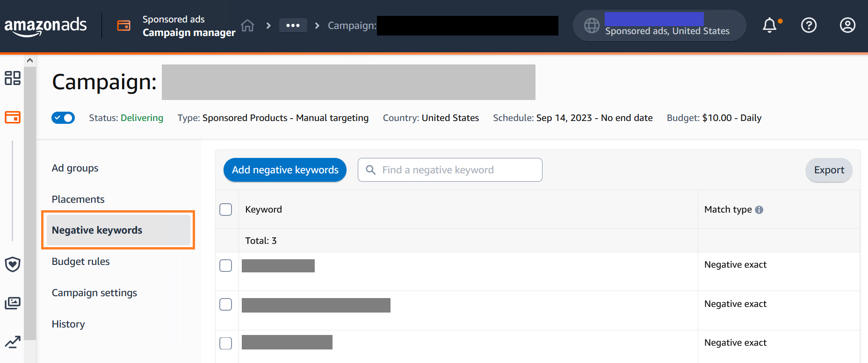This screenshot has height=363, width=868.
Task: Click Country: United States text
Action: 431,118
